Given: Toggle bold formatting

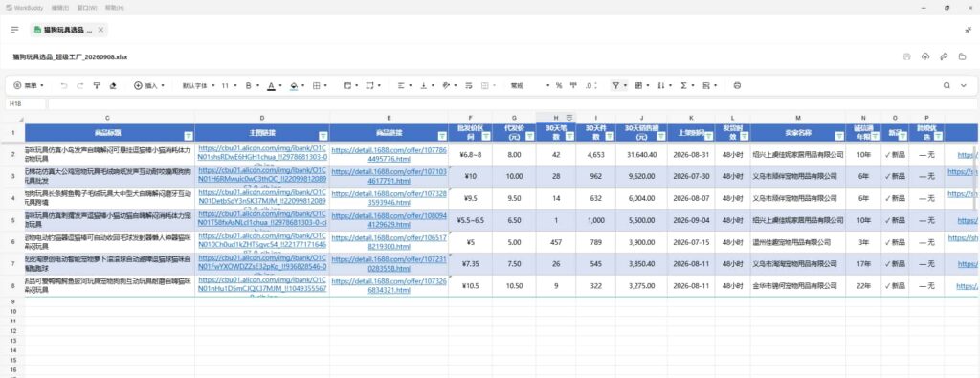Looking at the screenshot, I should point(248,85).
